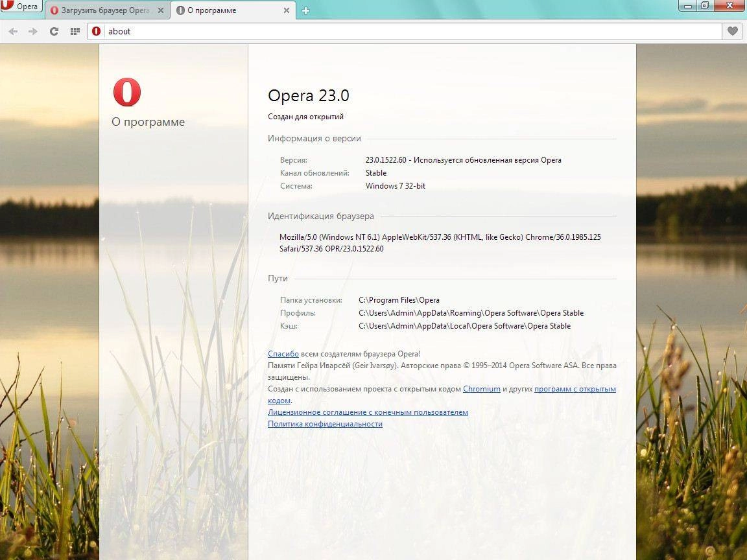747x560 pixels.
Task: Click the version number 23.0.1522.60 text
Action: pyautogui.click(x=386, y=160)
